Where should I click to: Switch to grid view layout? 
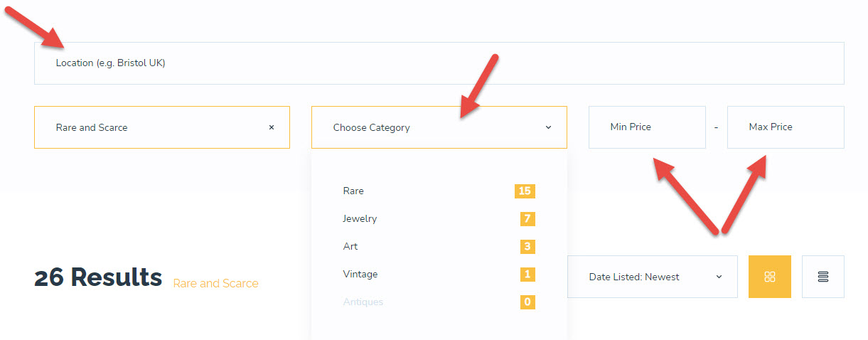coord(769,277)
